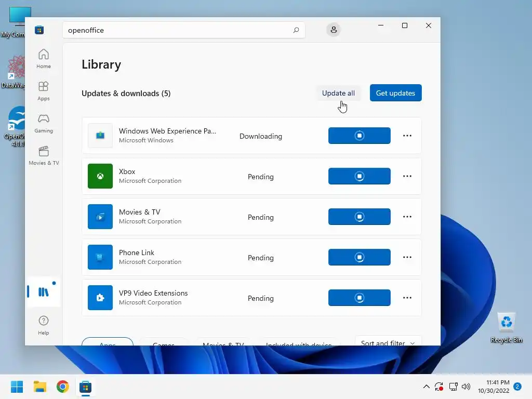This screenshot has width=532, height=399.
Task: Select the OpenOffice 4.1.1 desktop shortcut
Action: coord(14,126)
